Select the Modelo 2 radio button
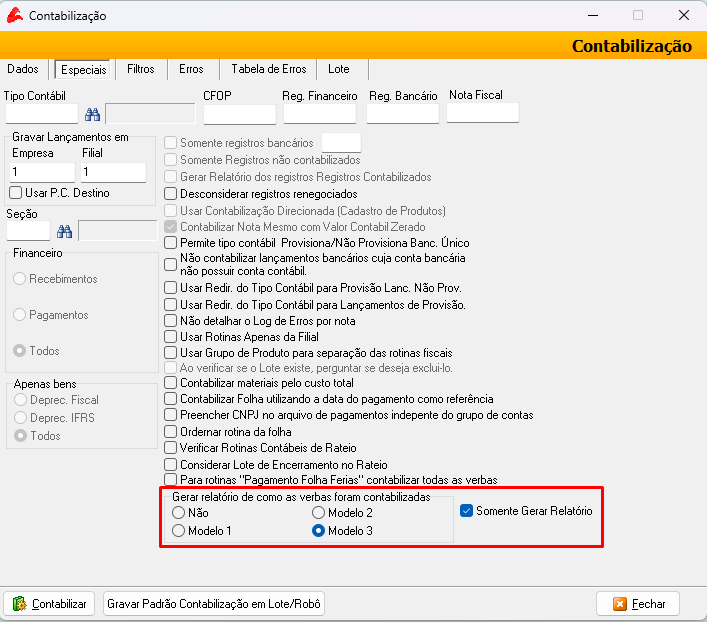This screenshot has height=622, width=707. pyautogui.click(x=319, y=513)
